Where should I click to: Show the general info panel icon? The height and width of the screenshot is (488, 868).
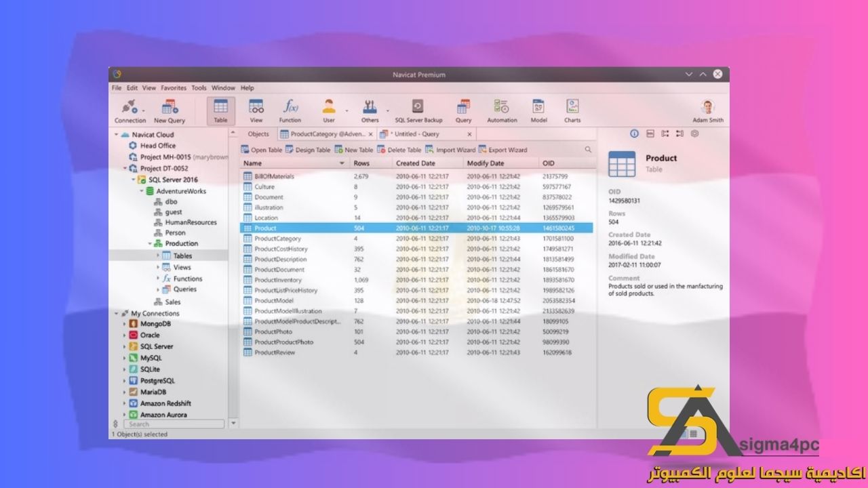635,134
